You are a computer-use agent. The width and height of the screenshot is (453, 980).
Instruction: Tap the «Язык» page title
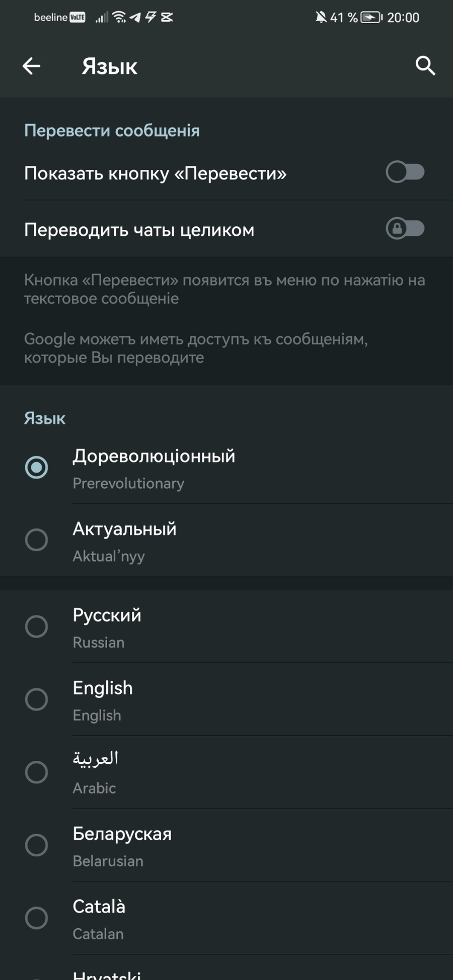click(110, 66)
